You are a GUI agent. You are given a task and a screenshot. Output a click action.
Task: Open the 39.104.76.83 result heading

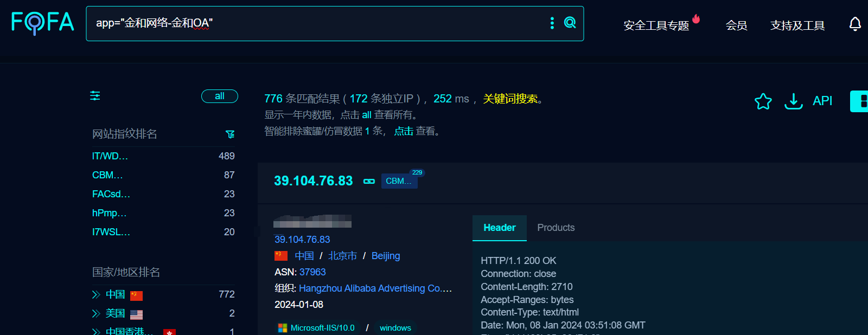[x=313, y=181]
